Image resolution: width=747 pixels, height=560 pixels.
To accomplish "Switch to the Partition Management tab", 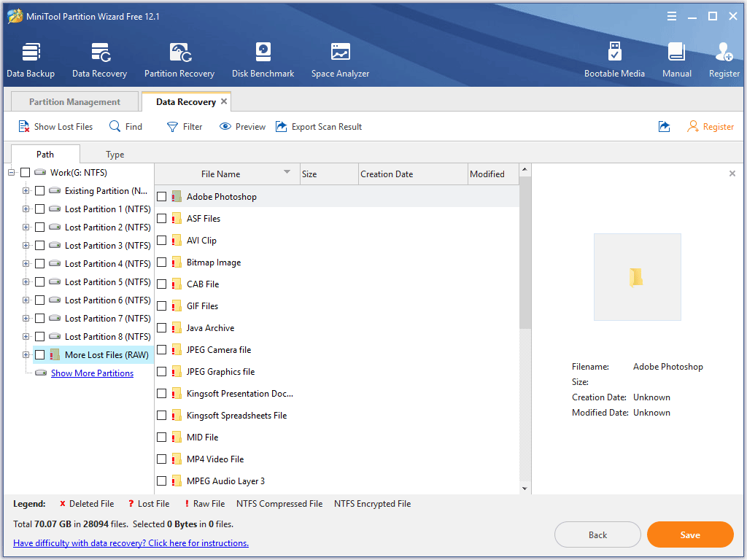I will (x=75, y=101).
